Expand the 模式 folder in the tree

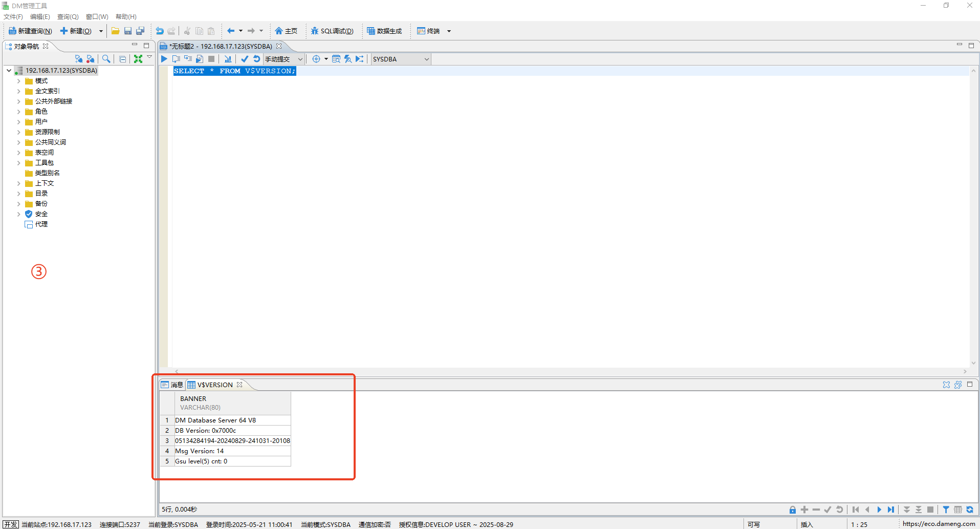coord(19,81)
